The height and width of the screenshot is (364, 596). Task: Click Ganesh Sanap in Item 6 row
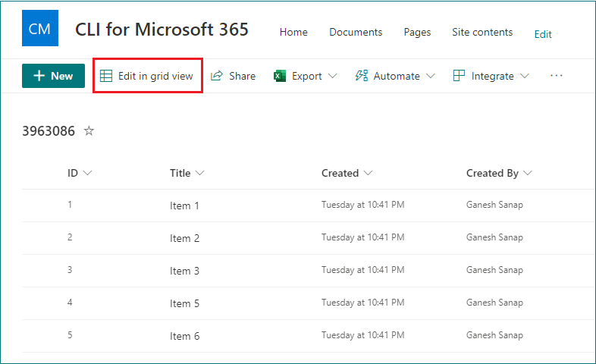coord(494,336)
